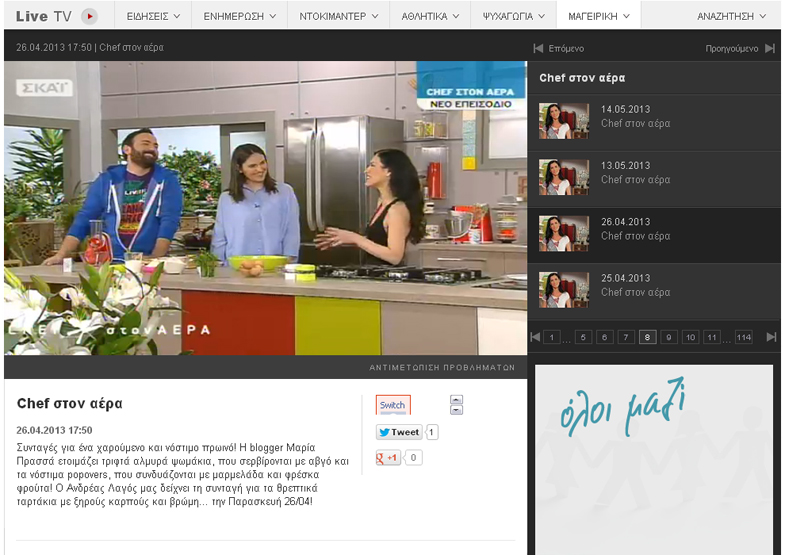Open the ΑΘΛΗΤΙΚΑ menu
This screenshot has height=555, width=785.
click(429, 16)
